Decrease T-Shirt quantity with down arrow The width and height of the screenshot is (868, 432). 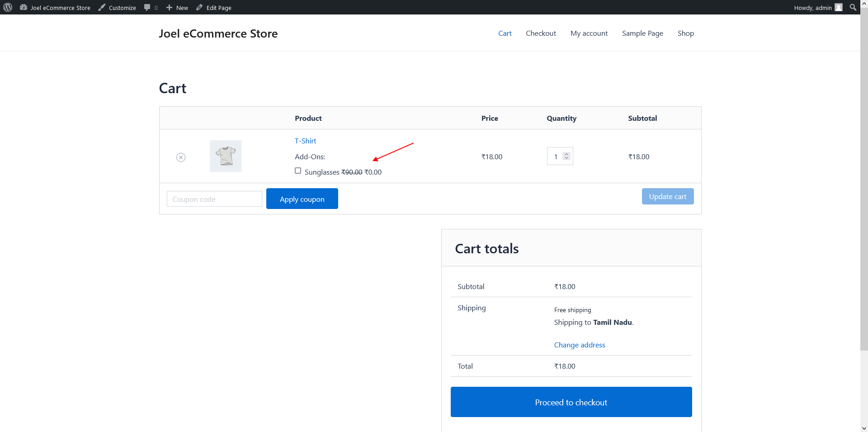click(566, 158)
